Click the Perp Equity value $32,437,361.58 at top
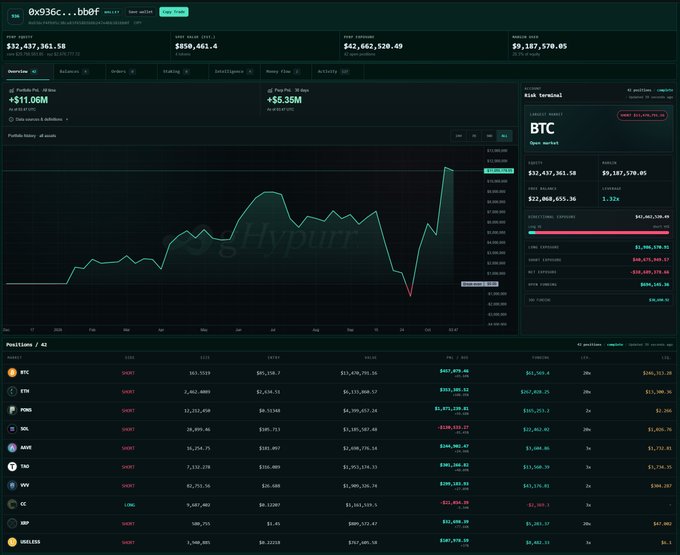 pyautogui.click(x=36, y=46)
